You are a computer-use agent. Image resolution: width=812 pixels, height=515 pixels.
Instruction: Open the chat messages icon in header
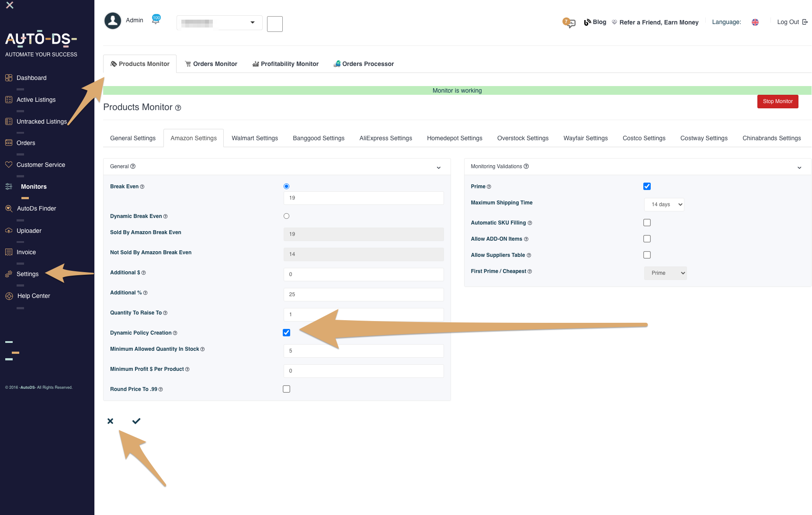[569, 22]
